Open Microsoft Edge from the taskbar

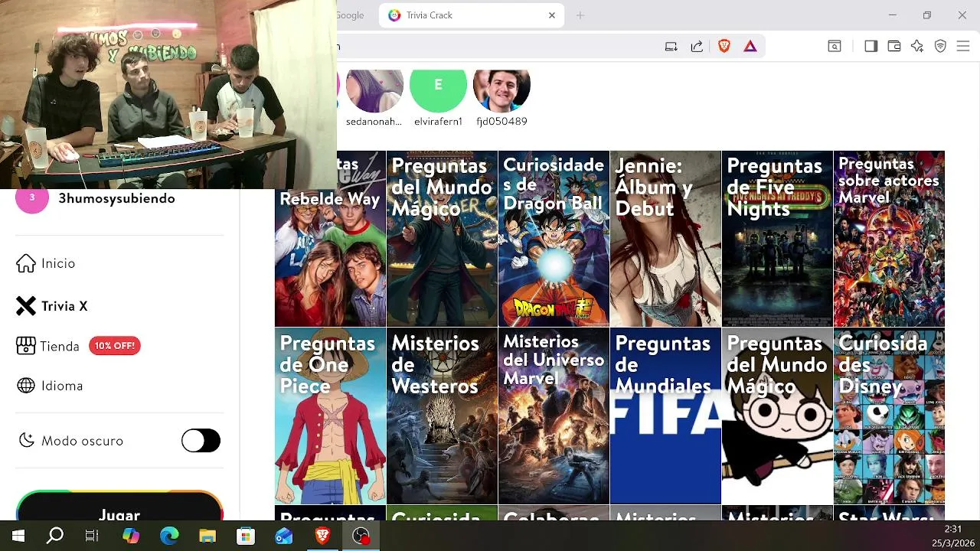click(169, 536)
